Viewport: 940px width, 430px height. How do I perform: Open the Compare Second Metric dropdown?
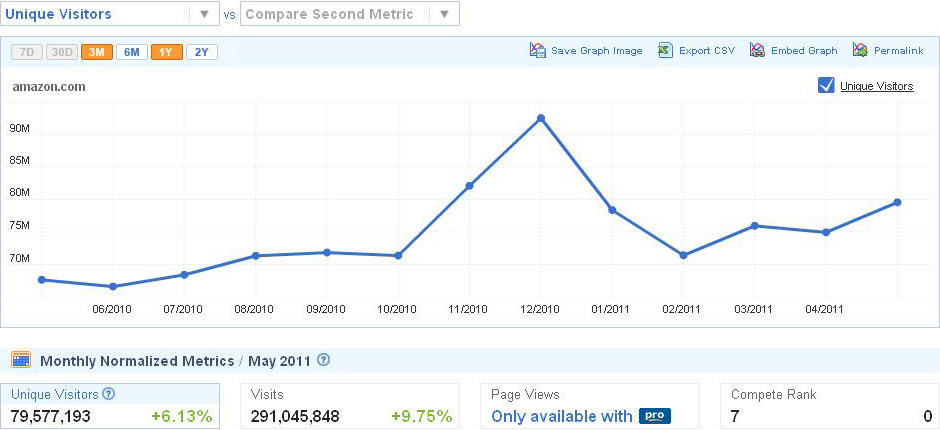click(350, 14)
